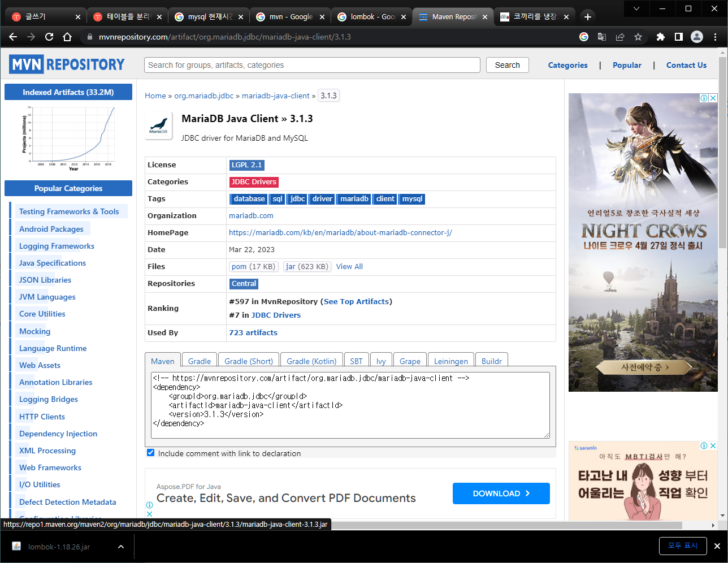This screenshot has height=563, width=728.
Task: Open the profile avatar icon
Action: click(x=697, y=37)
